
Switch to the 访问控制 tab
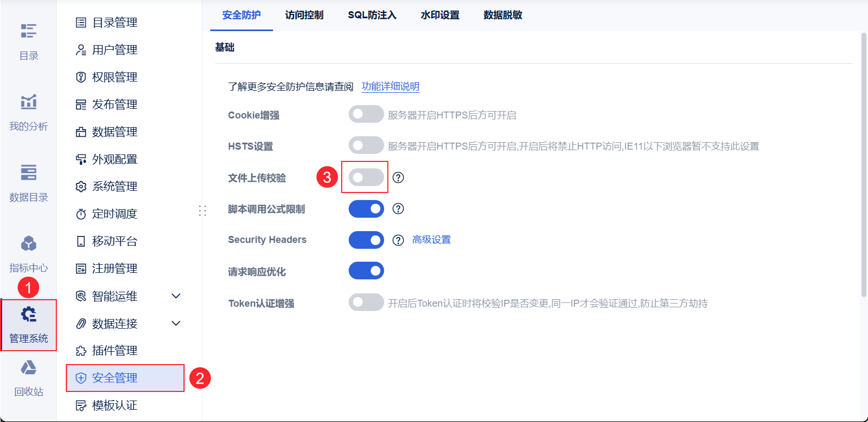[x=304, y=15]
